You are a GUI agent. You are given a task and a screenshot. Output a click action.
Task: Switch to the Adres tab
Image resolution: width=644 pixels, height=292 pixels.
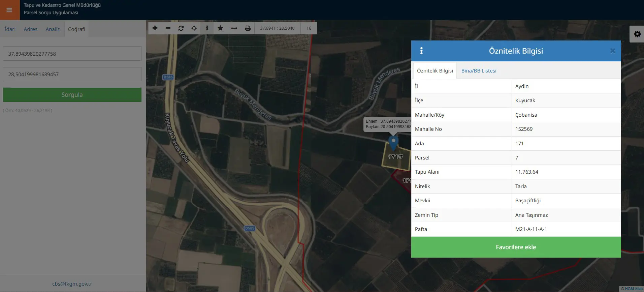pos(31,29)
